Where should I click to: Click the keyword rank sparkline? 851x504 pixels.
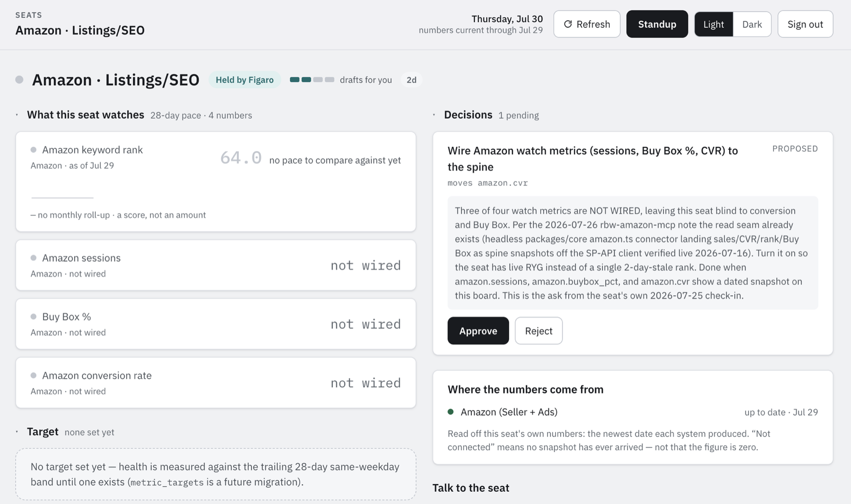[x=62, y=197]
